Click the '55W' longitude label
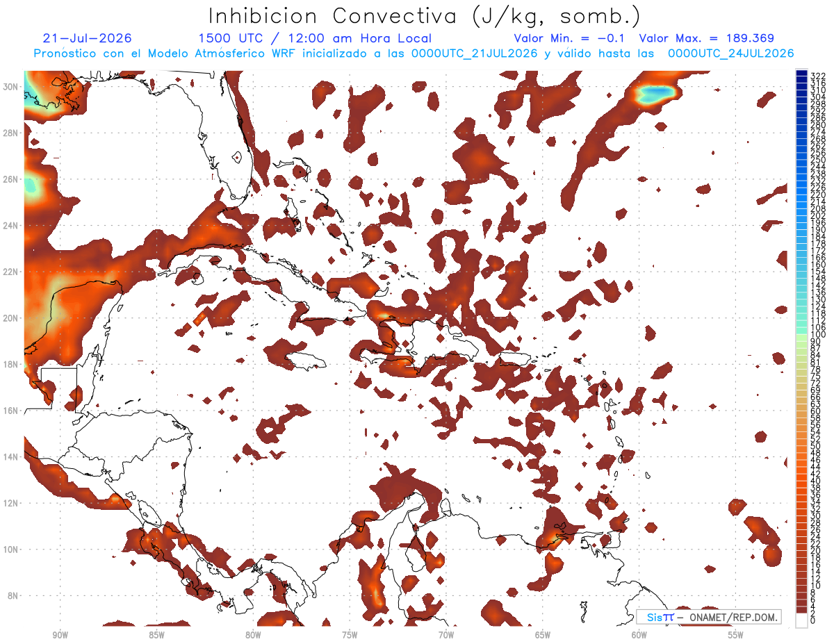834x644 pixels. point(736,635)
